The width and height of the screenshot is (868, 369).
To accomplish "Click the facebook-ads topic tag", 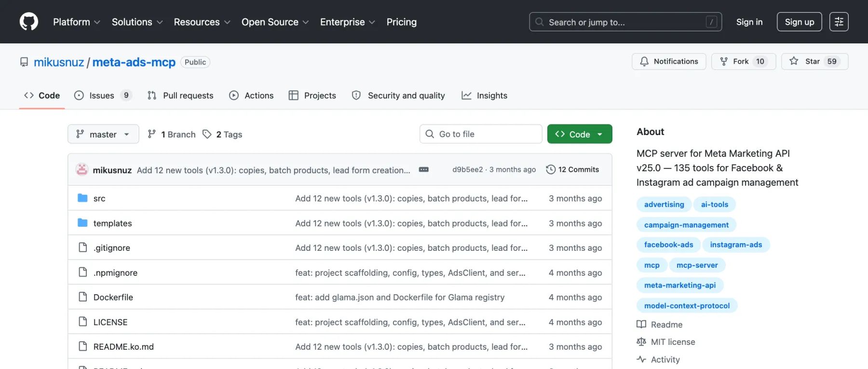I will pyautogui.click(x=668, y=245).
